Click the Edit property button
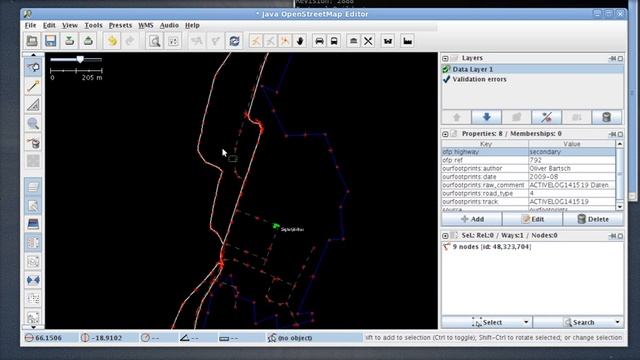The image size is (640, 360). click(x=533, y=219)
